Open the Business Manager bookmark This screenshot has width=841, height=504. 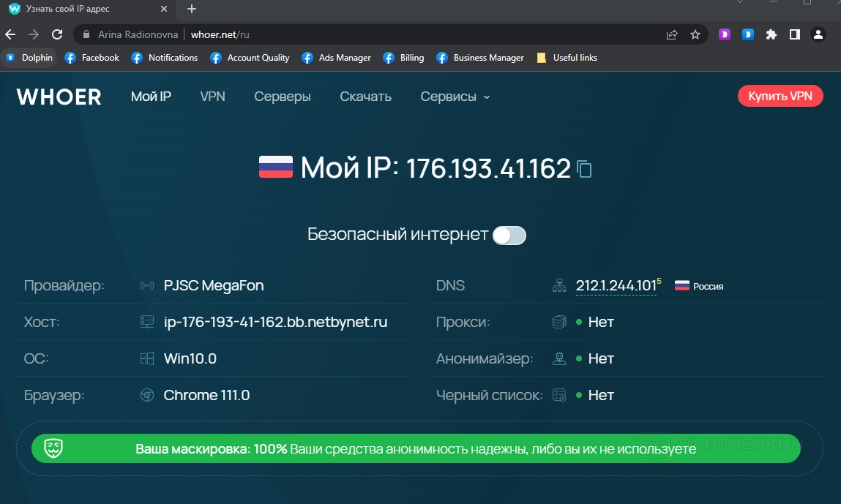[480, 57]
